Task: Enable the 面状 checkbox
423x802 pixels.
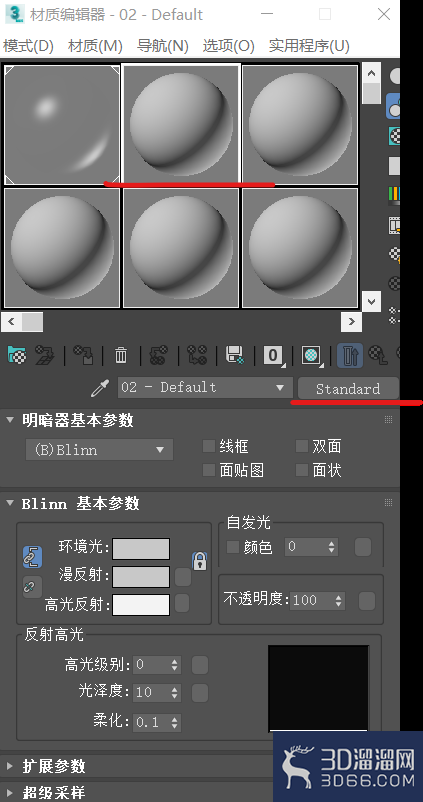Action: tap(302, 470)
